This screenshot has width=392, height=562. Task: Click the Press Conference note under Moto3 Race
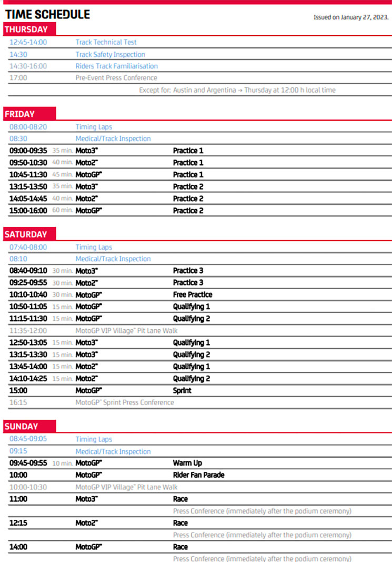(262, 511)
